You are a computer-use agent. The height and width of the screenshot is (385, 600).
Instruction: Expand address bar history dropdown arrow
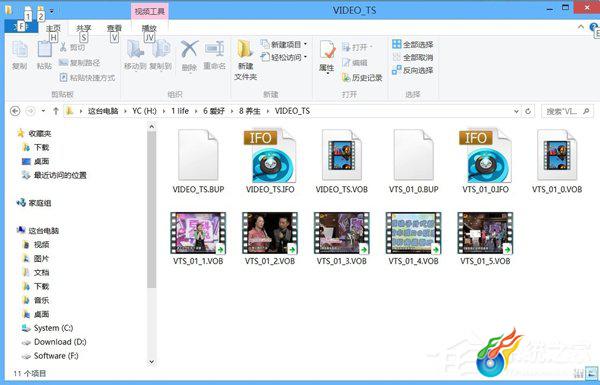point(516,111)
